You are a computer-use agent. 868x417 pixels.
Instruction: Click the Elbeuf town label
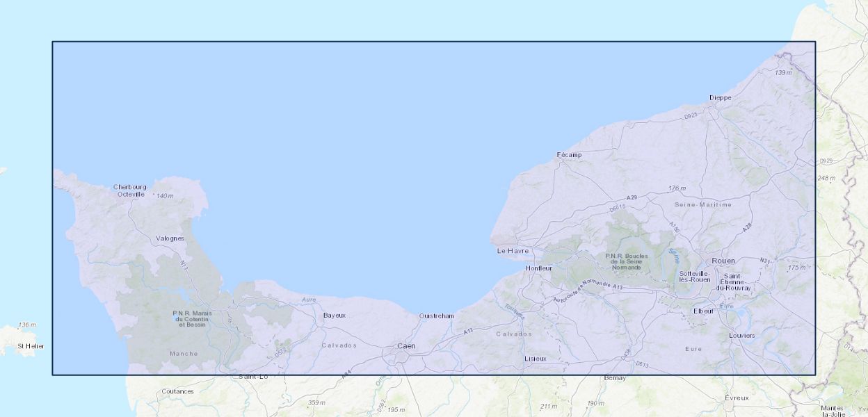click(703, 311)
